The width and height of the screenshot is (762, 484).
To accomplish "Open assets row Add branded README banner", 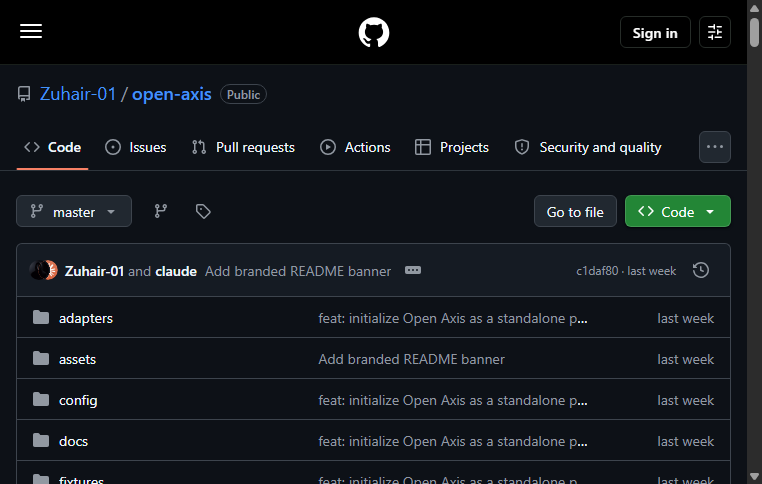I will [x=412, y=359].
